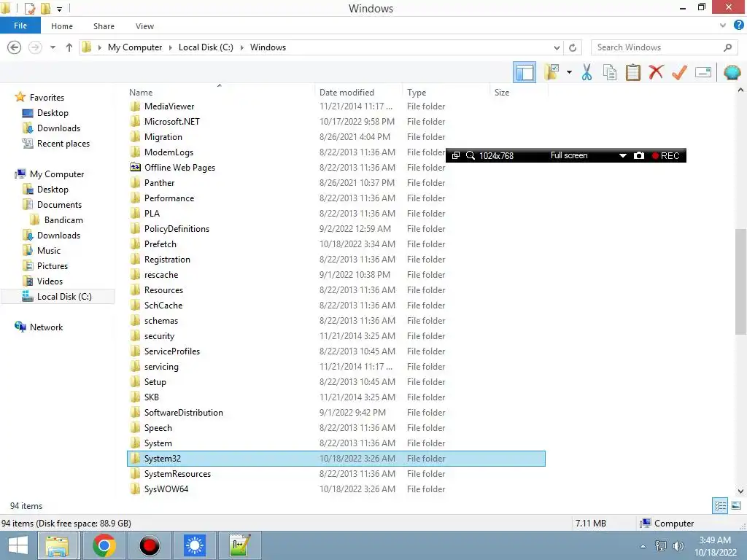Select Local Disk (C:) in navigation pane
This screenshot has width=747, height=560.
pos(58,297)
